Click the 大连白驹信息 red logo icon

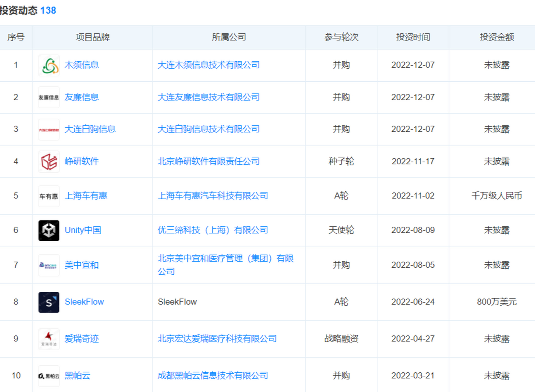tap(49, 130)
